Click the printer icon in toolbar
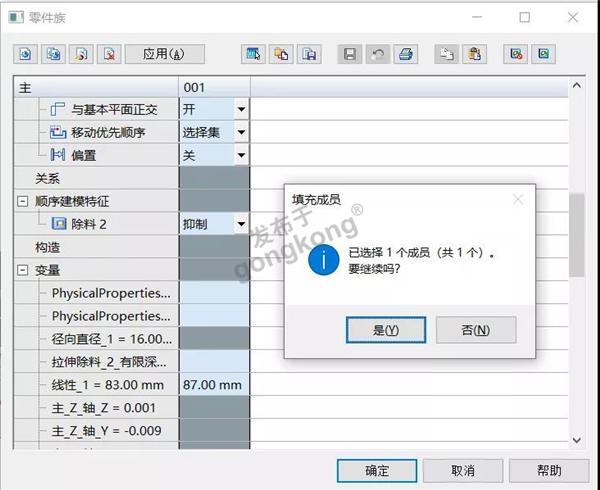Viewport: 600px width, 490px height. [404, 54]
